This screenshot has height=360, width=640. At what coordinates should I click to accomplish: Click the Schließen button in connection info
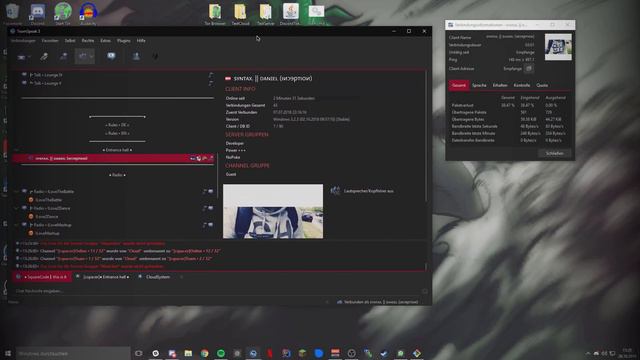[554, 153]
